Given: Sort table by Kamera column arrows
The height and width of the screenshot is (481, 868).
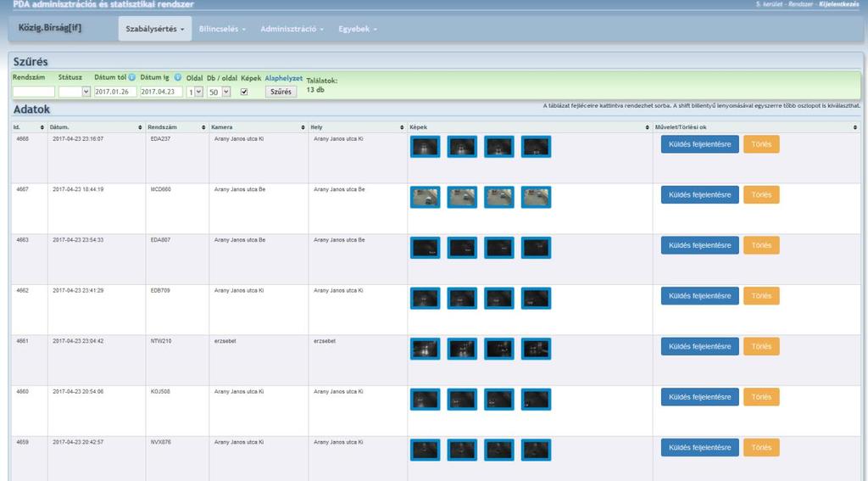Looking at the screenshot, I should click(x=303, y=127).
